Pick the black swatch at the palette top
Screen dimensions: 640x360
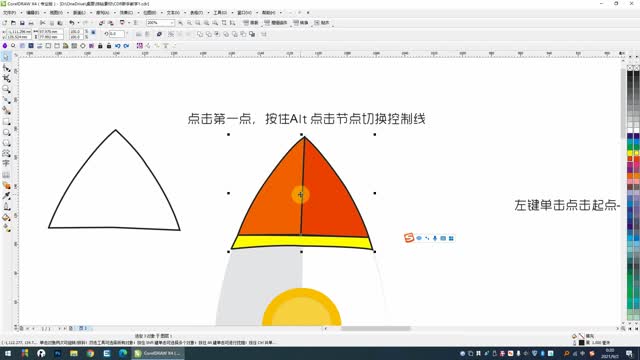point(630,74)
